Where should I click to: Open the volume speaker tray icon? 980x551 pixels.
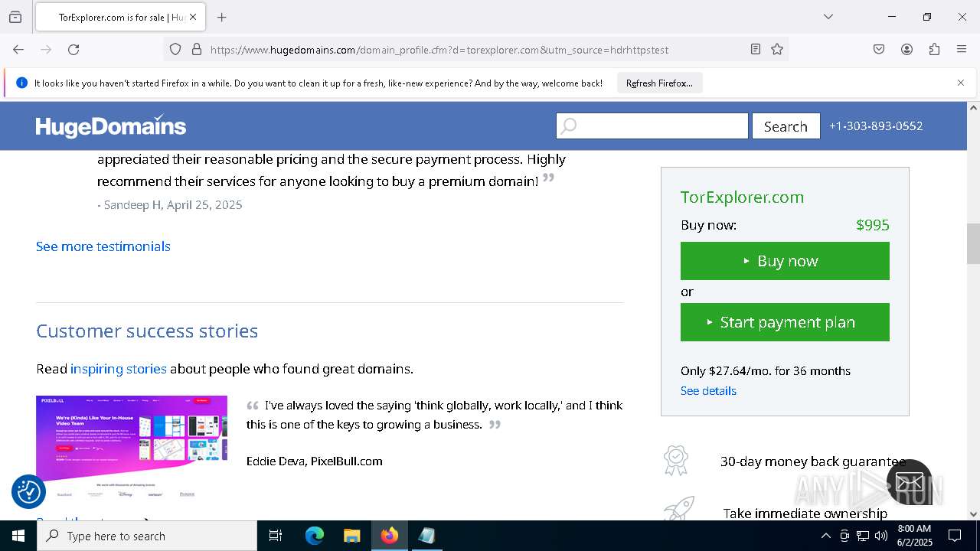(881, 536)
